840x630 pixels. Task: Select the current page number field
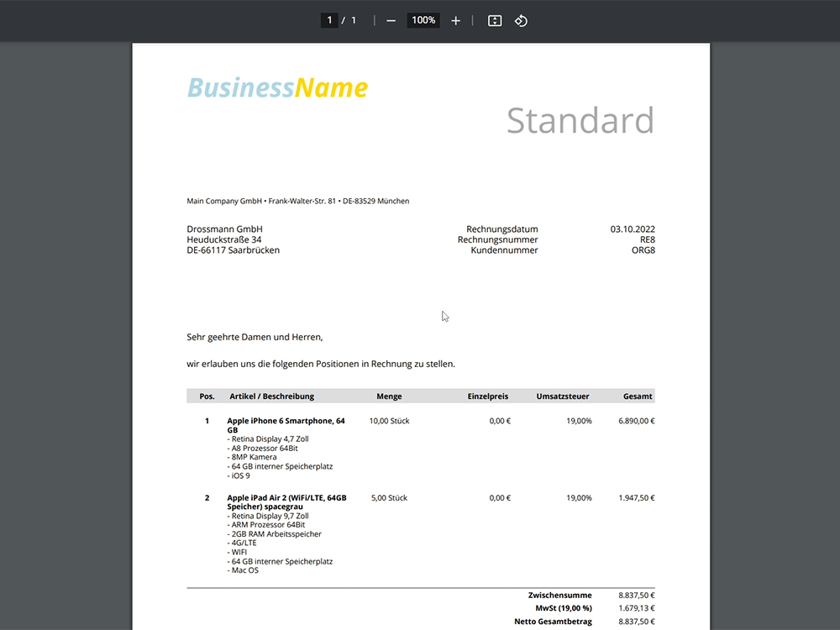(329, 20)
